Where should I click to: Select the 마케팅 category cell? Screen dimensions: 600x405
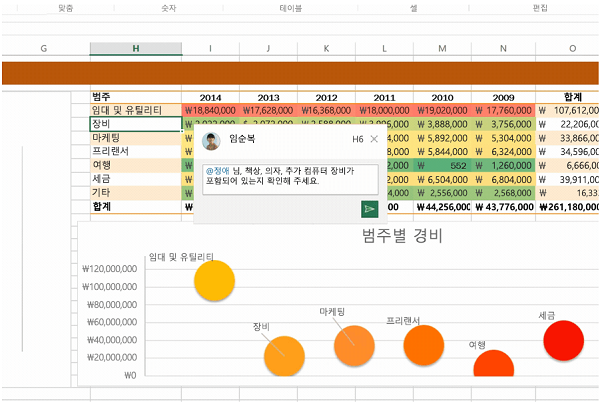pos(136,138)
